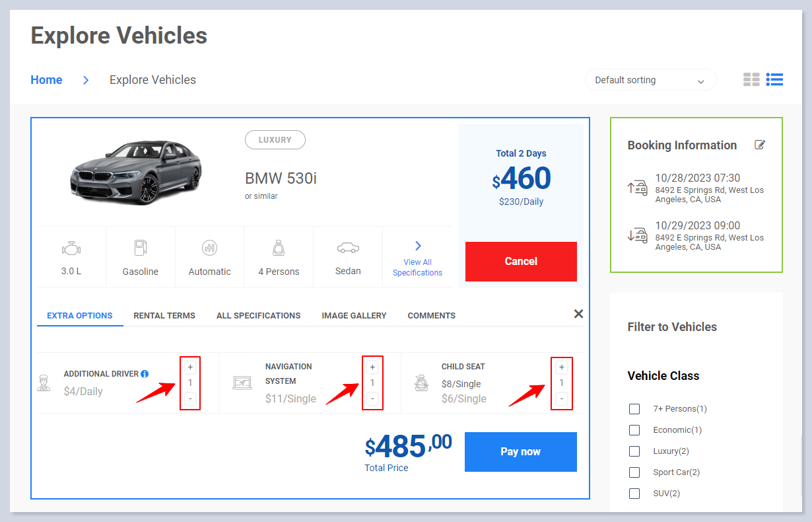
Task: Switch to grid view layout icon
Action: point(751,80)
